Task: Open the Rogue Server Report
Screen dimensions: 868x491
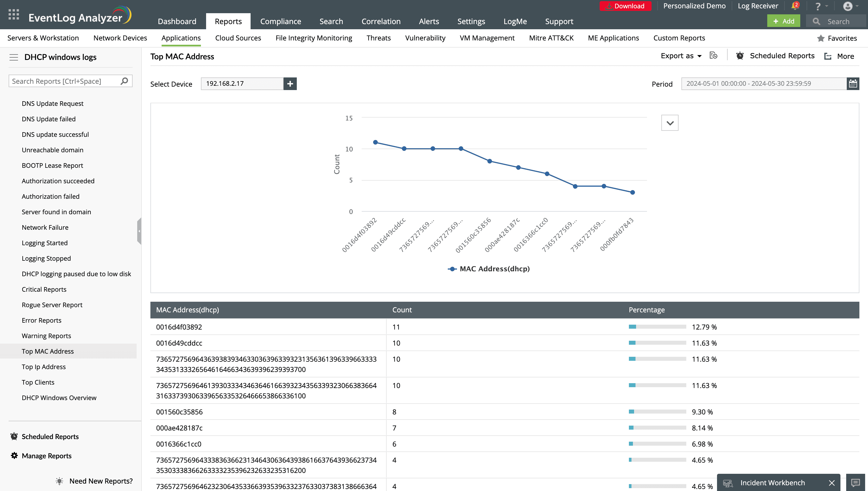Action: [52, 305]
